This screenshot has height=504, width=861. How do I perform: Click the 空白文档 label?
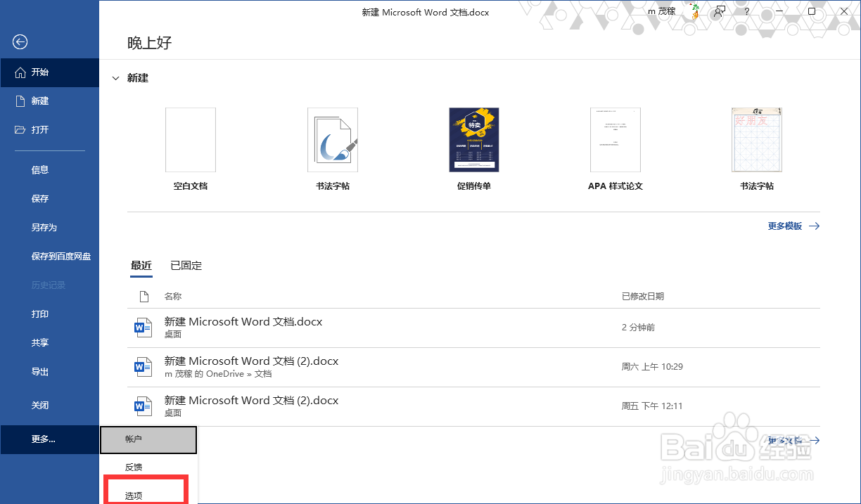point(191,186)
